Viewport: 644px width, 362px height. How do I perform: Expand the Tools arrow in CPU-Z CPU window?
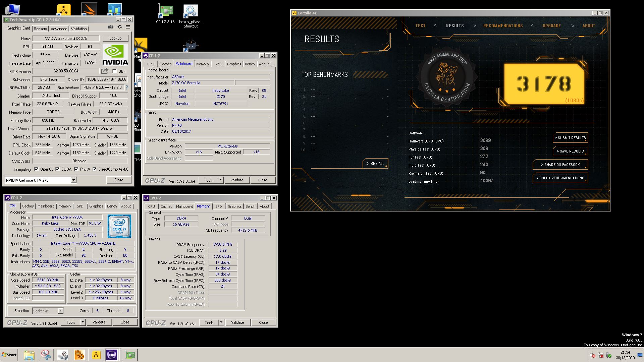point(83,322)
